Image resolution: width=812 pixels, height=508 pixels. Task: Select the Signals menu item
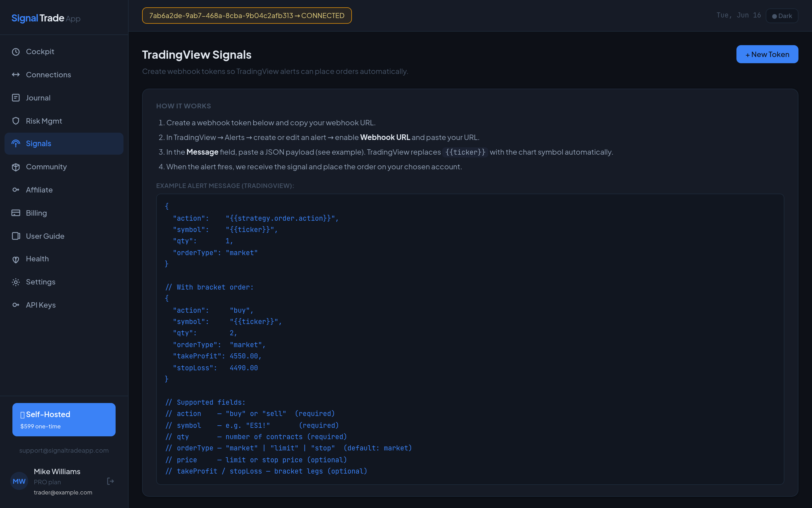click(64, 144)
